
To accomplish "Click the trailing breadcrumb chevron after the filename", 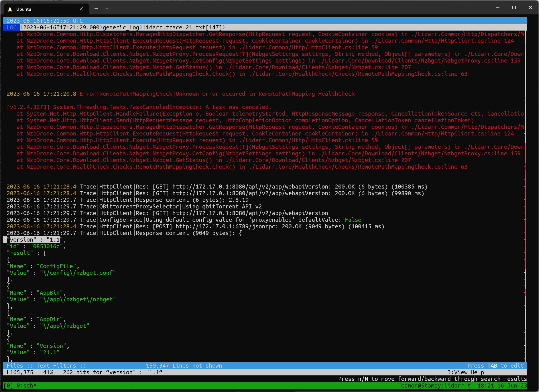I will (x=224, y=27).
